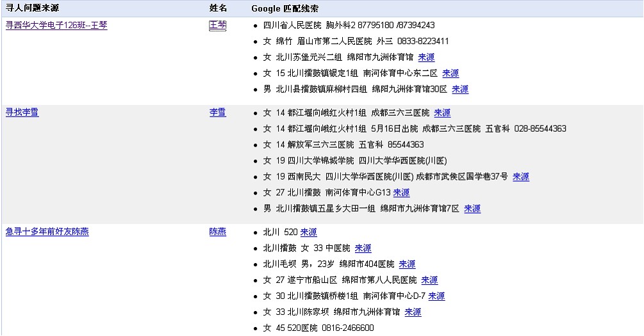
Task: Open 来源 for 北川擂鼓镇银定1组 entry
Action: pyautogui.click(x=450, y=74)
